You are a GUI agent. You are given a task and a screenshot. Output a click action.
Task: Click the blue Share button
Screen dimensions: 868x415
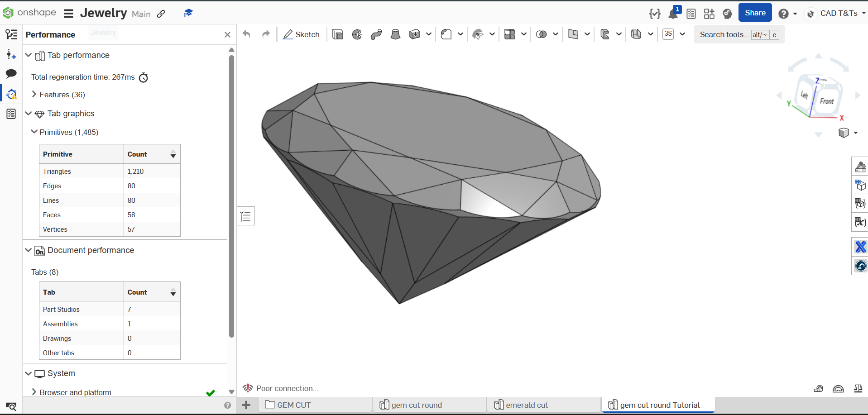point(755,13)
